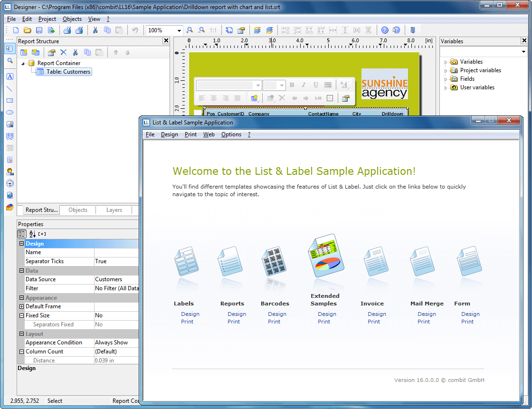Click the Name property value field

coord(116,252)
